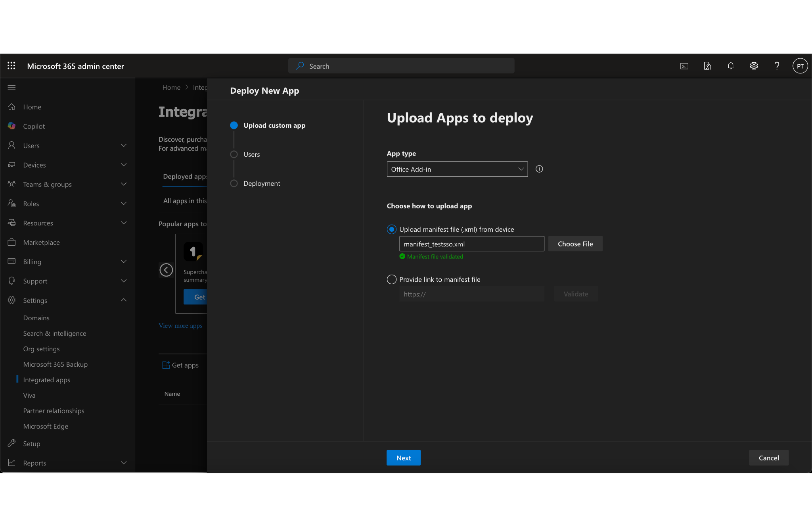Click the manifest_testsso.xml file name field
This screenshot has height=508, width=812.
coord(472,244)
